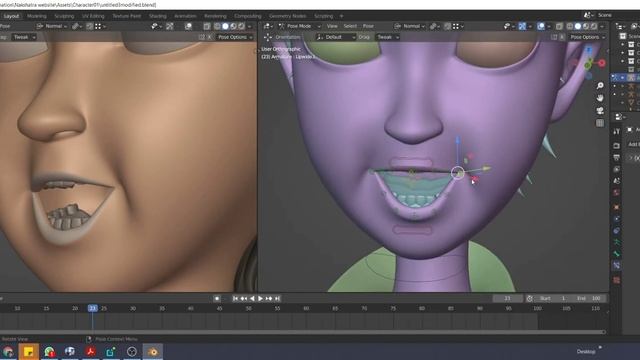Expand Pose Options in right viewport
The width and height of the screenshot is (640, 360).
pyautogui.click(x=587, y=37)
